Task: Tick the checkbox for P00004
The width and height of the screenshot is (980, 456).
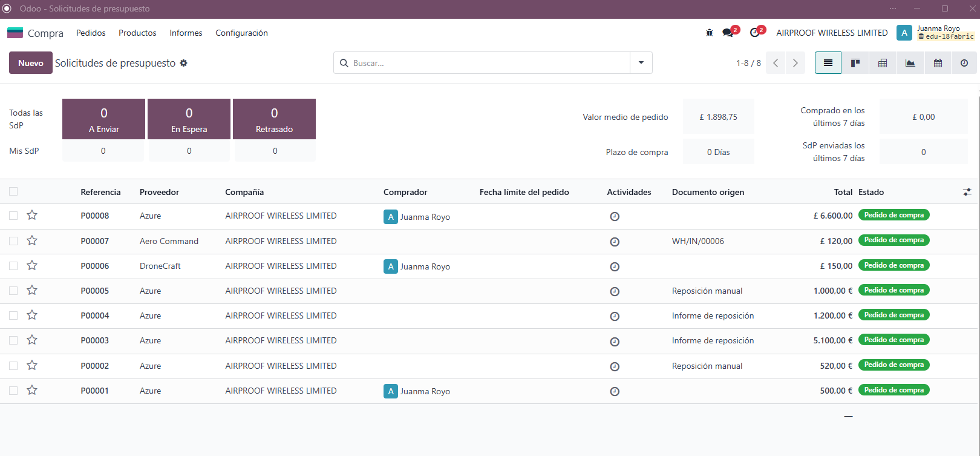Action: point(13,316)
